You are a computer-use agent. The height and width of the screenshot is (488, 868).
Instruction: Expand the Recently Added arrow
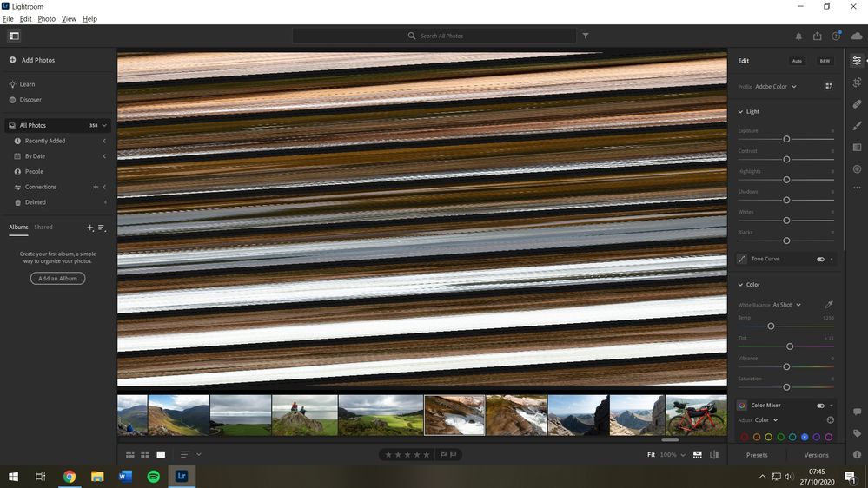pos(104,141)
